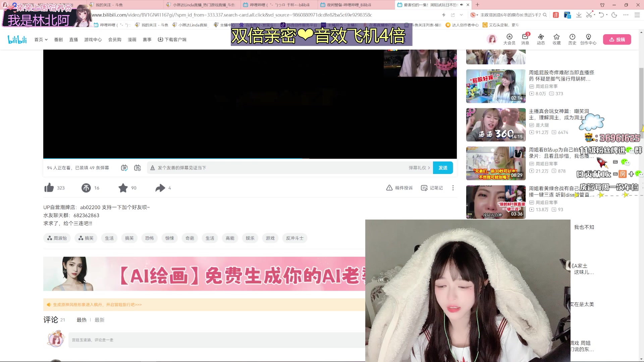Report video via 稿件投诉

pyautogui.click(x=399, y=188)
